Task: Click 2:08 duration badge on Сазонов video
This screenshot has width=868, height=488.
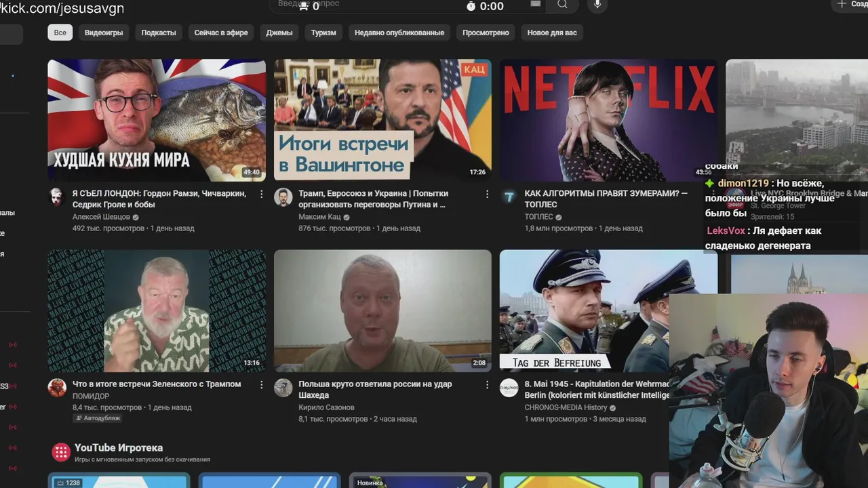Action: pyautogui.click(x=479, y=363)
